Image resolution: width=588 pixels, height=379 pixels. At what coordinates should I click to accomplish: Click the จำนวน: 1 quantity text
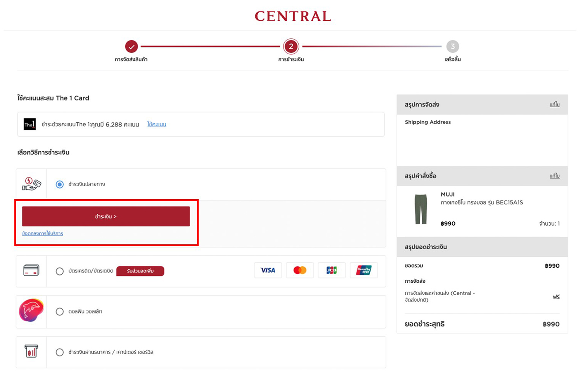(x=550, y=224)
